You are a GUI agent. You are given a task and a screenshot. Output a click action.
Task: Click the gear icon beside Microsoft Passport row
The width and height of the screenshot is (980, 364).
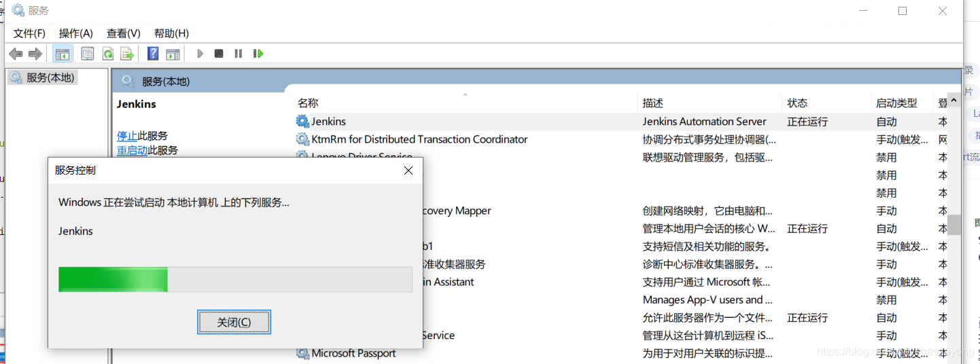pos(302,353)
